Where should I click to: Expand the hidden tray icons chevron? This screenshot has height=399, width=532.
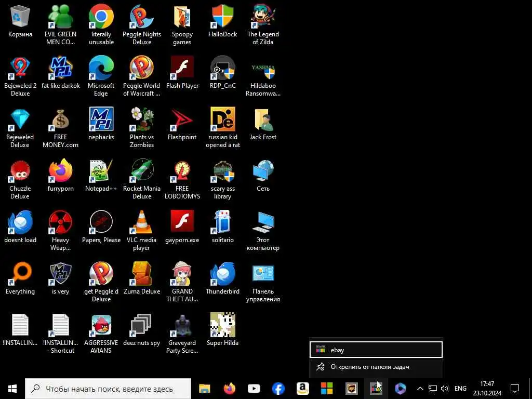(x=420, y=389)
